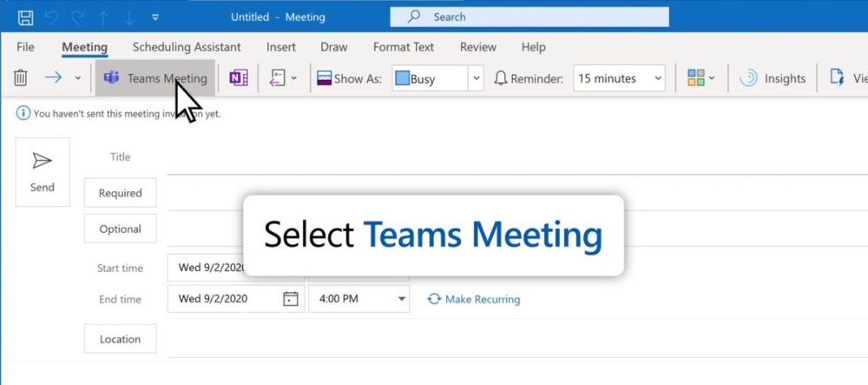Click the Save icon in title bar
The width and height of the screenshot is (868, 385).
[x=26, y=17]
